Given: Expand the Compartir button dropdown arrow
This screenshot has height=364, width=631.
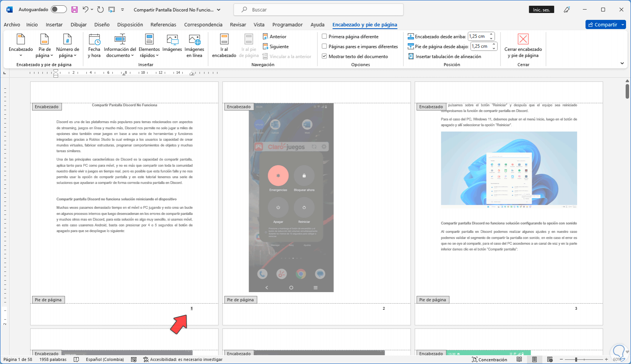Looking at the screenshot, I should [623, 24].
